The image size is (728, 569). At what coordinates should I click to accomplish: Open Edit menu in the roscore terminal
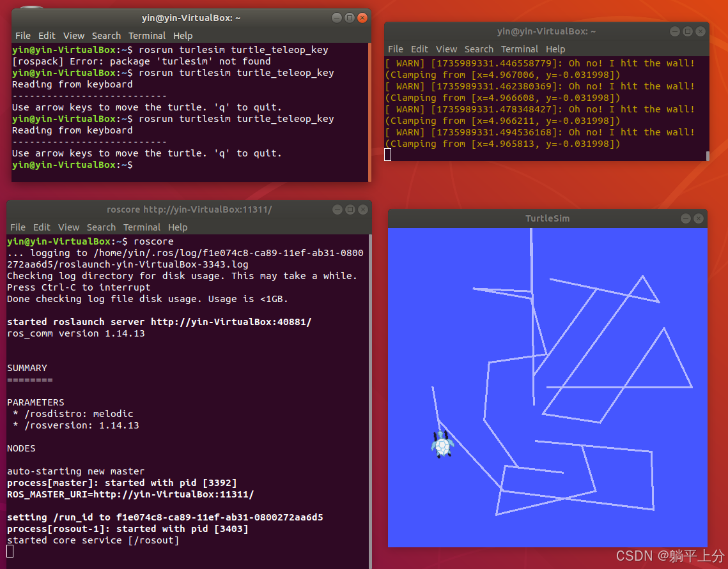pyautogui.click(x=42, y=227)
